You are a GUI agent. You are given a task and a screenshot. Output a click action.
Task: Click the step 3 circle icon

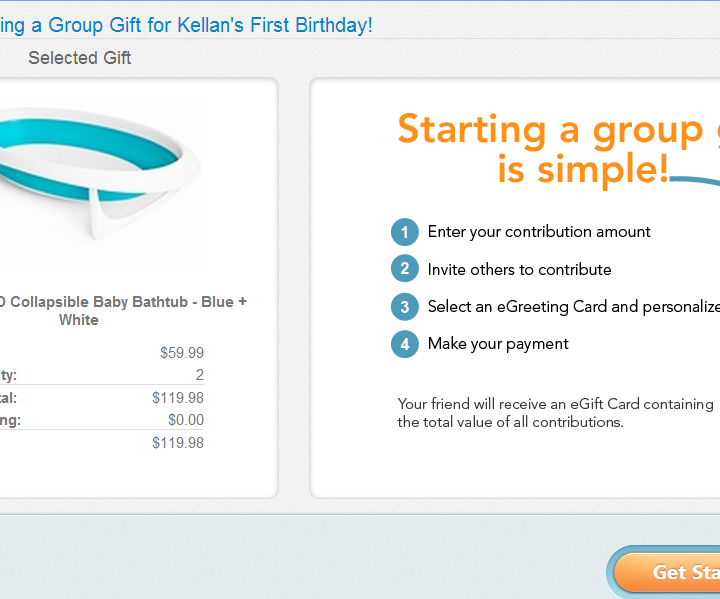pyautogui.click(x=405, y=306)
